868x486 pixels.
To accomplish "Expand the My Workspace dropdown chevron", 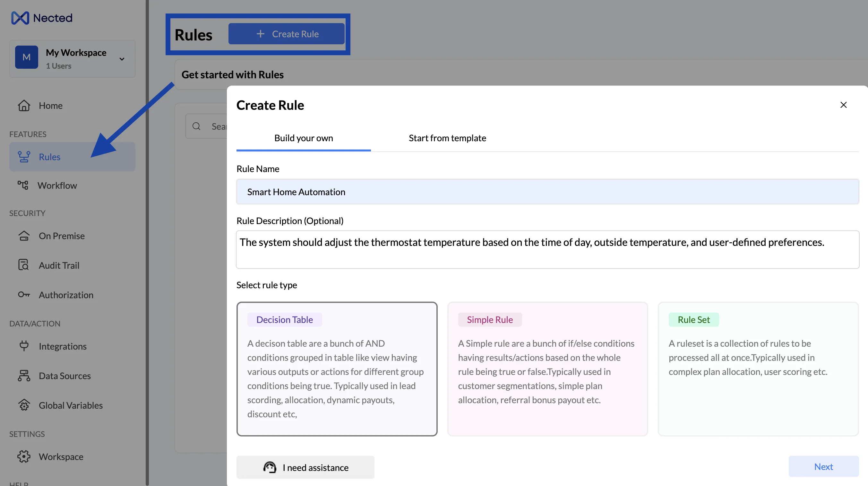I will [122, 59].
